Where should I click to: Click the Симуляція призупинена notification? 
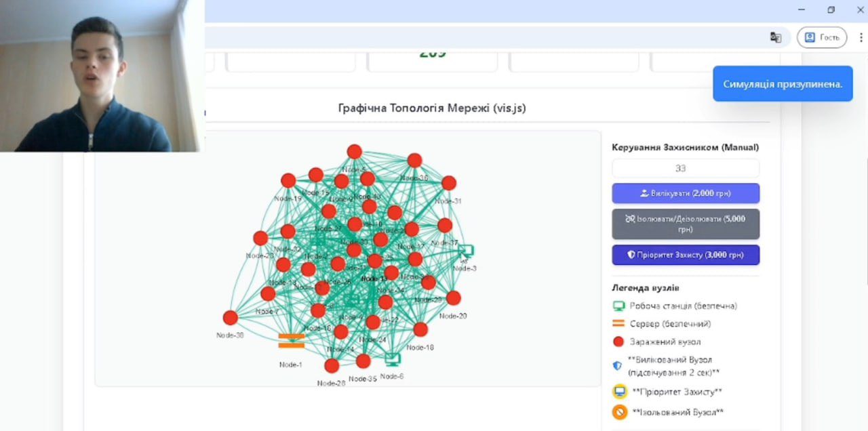(783, 84)
